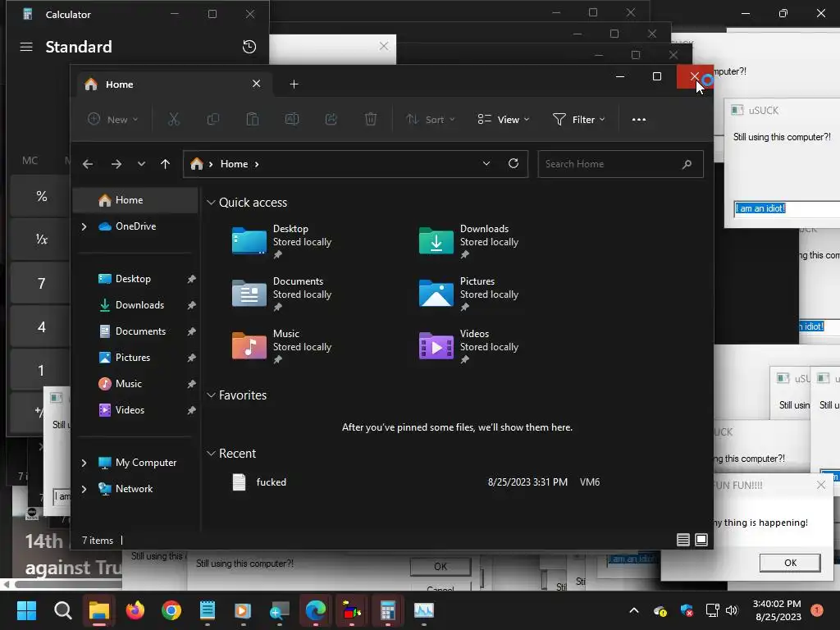
Task: Open the View dropdown menu
Action: (x=503, y=119)
